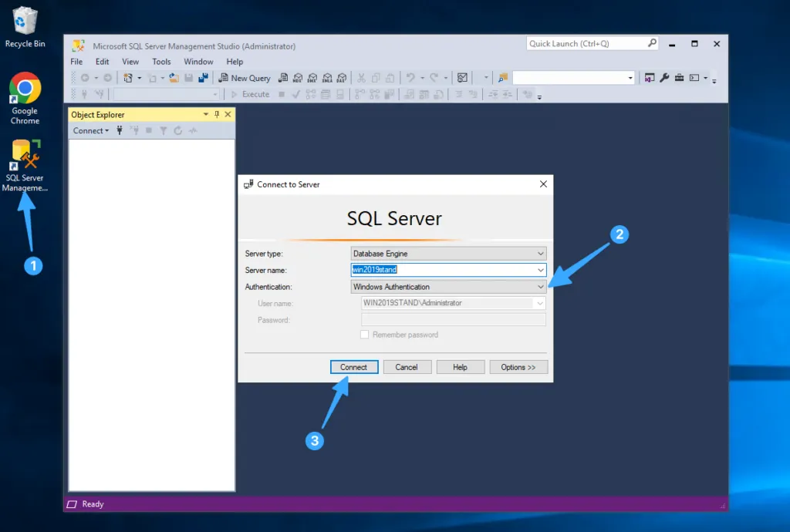Expand the Server type dropdown
Image resolution: width=790 pixels, height=532 pixels.
(x=540, y=253)
